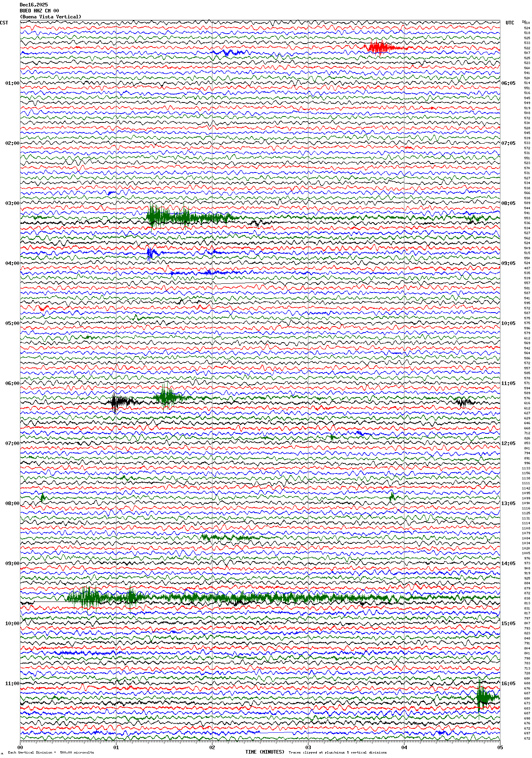Click the 11:00 CST time marker
The image size is (532, 758).
click(12, 684)
